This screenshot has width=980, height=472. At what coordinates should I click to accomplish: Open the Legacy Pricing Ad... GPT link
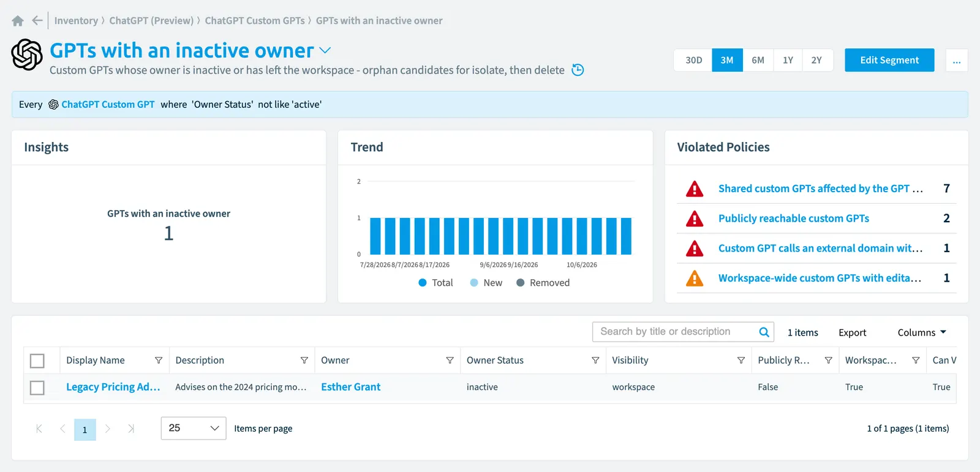pyautogui.click(x=113, y=387)
